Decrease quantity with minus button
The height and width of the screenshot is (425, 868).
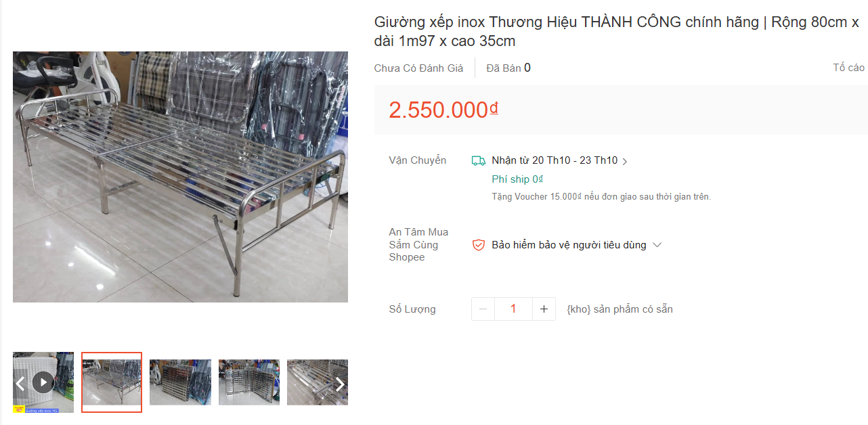click(x=483, y=309)
